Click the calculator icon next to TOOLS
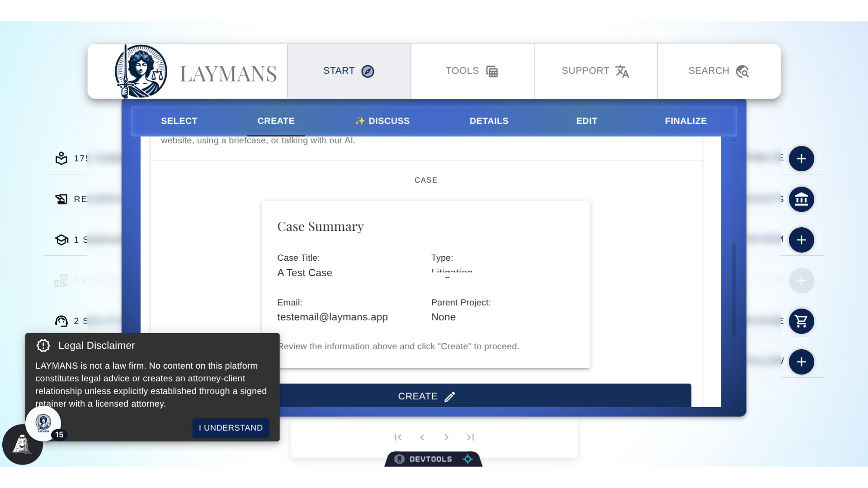This screenshot has height=488, width=868. click(x=492, y=71)
